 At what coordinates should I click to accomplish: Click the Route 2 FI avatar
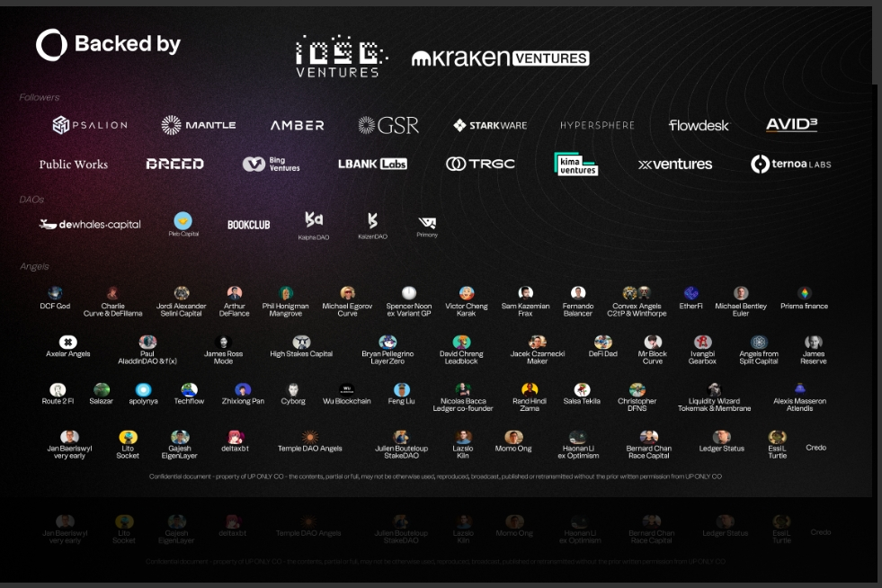point(58,389)
